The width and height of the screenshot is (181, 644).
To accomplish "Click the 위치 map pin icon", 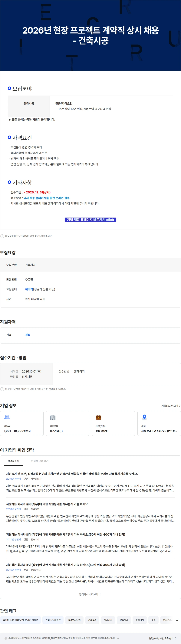I will pos(144,417).
